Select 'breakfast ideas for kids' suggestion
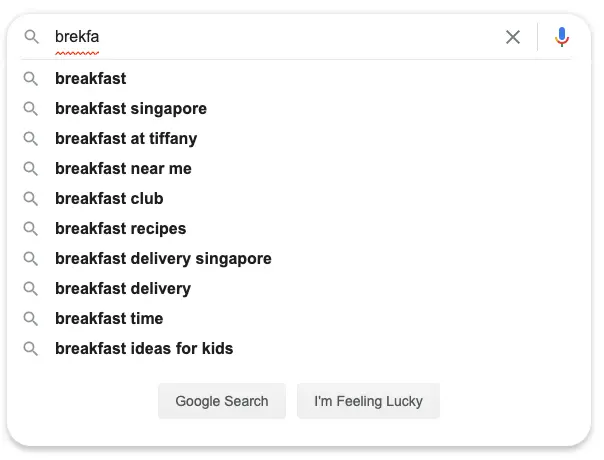The image size is (604, 460). click(x=144, y=348)
